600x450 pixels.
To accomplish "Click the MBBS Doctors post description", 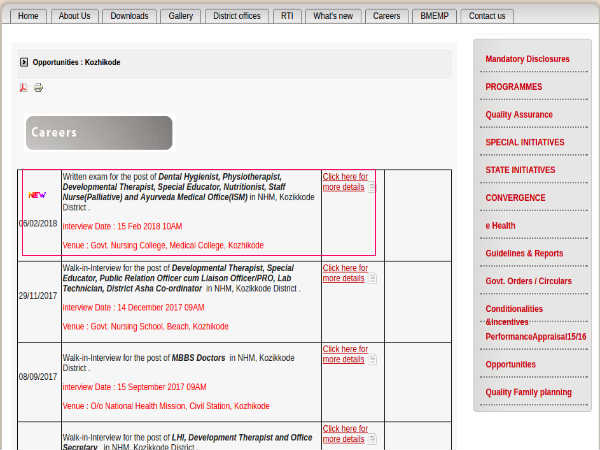I will 178,363.
